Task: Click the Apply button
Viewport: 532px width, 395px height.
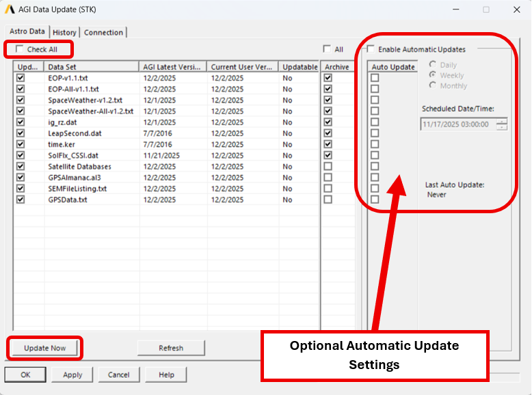Action: (72, 374)
